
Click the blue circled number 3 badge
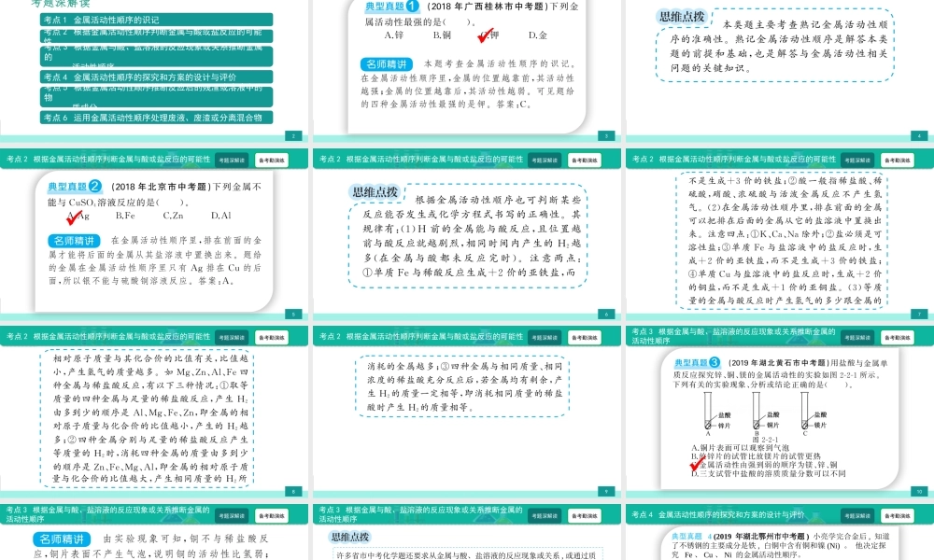pos(714,362)
